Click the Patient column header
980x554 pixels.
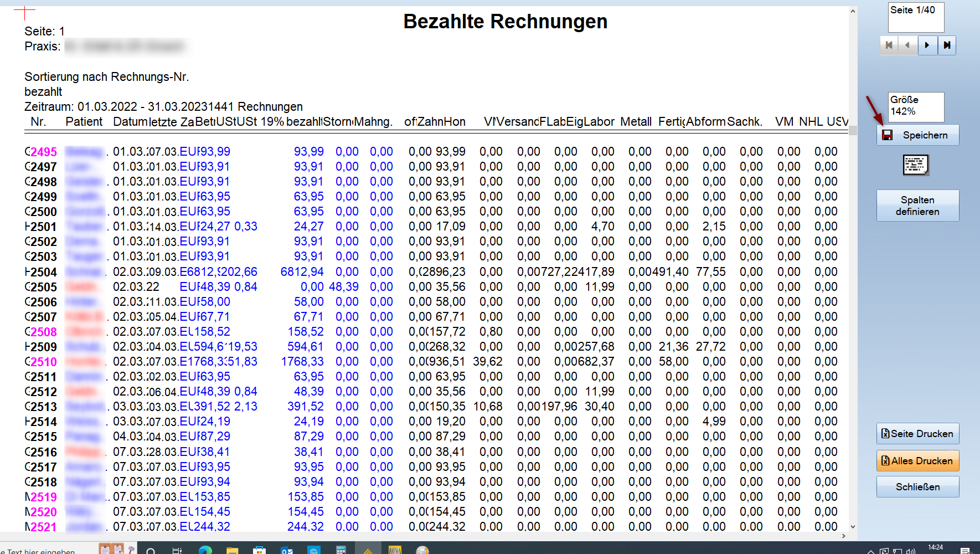pyautogui.click(x=84, y=121)
